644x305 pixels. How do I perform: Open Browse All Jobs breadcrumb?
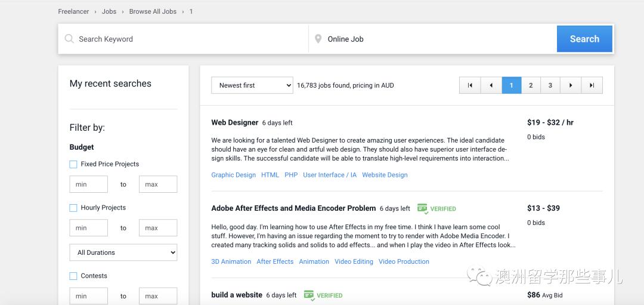point(153,11)
